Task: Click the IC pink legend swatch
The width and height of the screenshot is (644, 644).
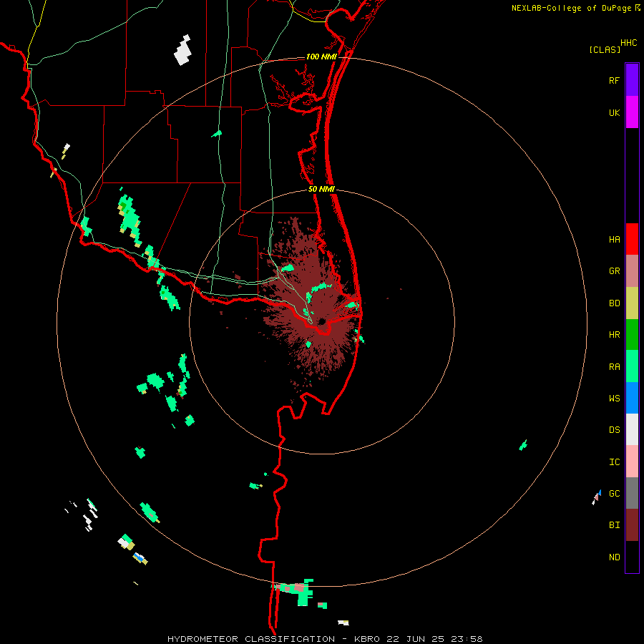Action: pos(632,462)
